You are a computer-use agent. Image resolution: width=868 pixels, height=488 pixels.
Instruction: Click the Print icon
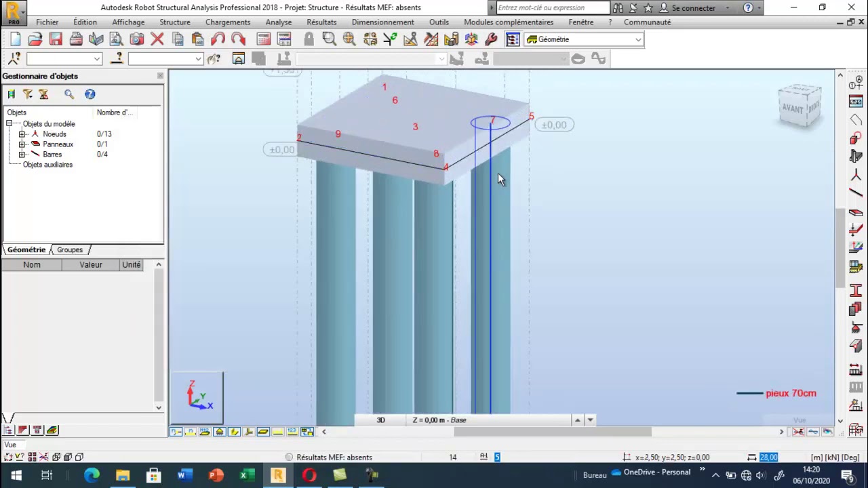[x=76, y=39]
